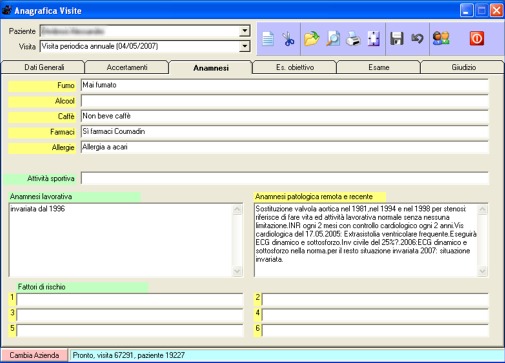
Task: Click the Attività sportiva input field
Action: point(285,178)
